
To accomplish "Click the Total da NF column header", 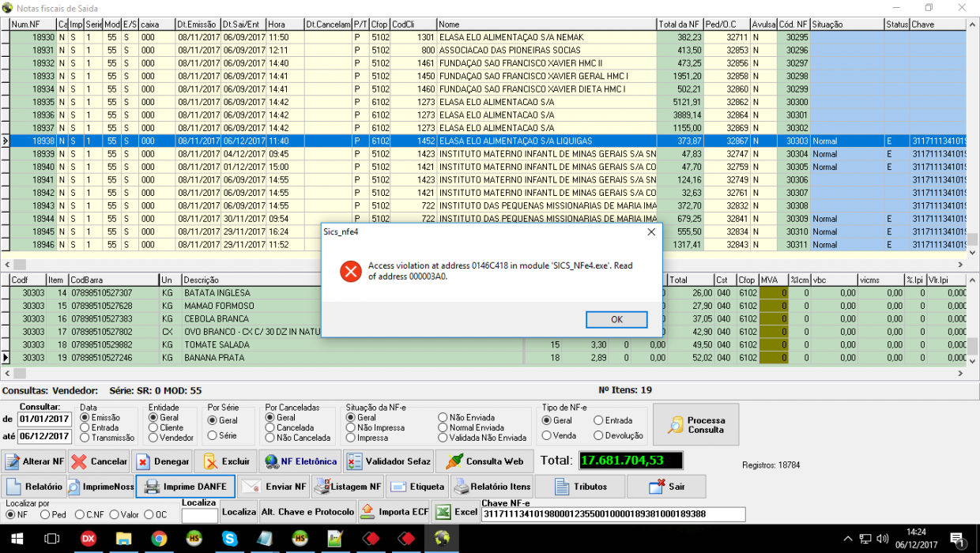I will [x=680, y=24].
